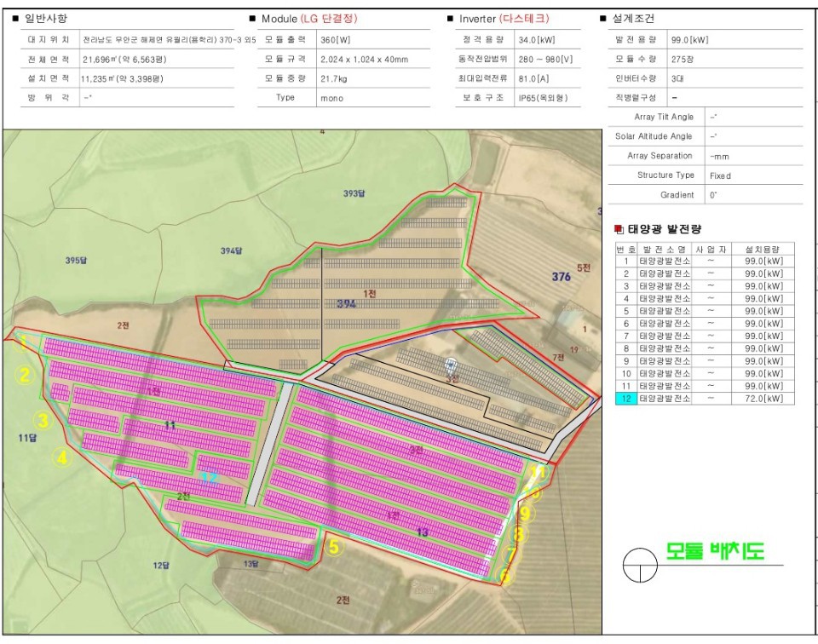Click the Array Separation label

tap(660, 155)
